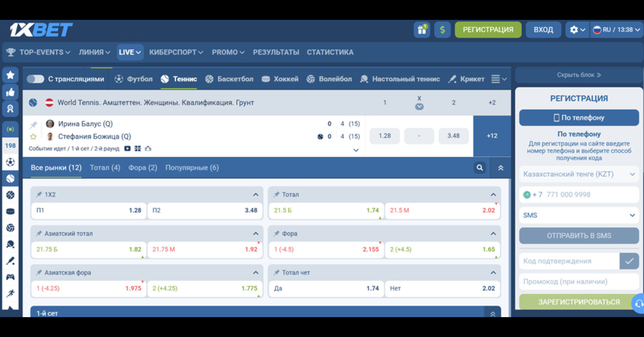Add Стефания Божица match to favorites star
The image size is (644, 337).
coord(33,137)
